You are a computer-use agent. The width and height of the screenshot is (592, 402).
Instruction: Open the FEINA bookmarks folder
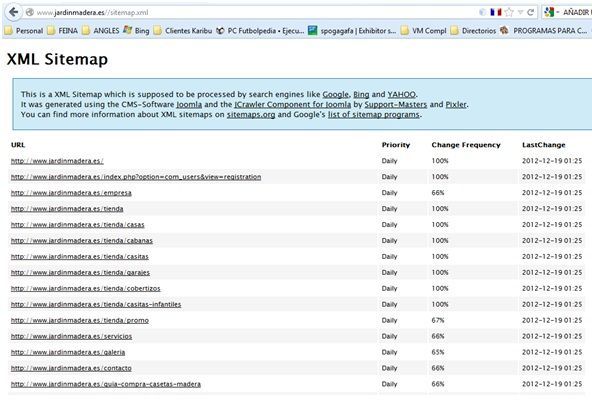(63, 31)
